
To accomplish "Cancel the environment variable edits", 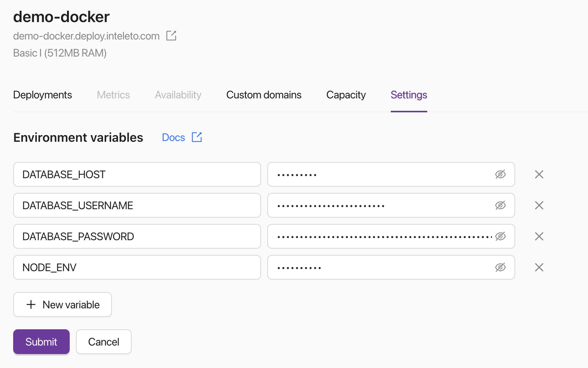I will (103, 342).
